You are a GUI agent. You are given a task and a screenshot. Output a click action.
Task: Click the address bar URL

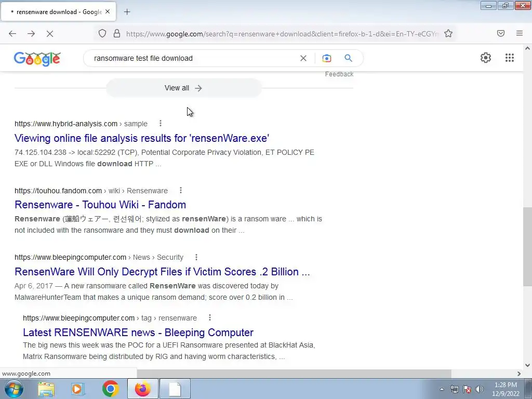(282, 34)
